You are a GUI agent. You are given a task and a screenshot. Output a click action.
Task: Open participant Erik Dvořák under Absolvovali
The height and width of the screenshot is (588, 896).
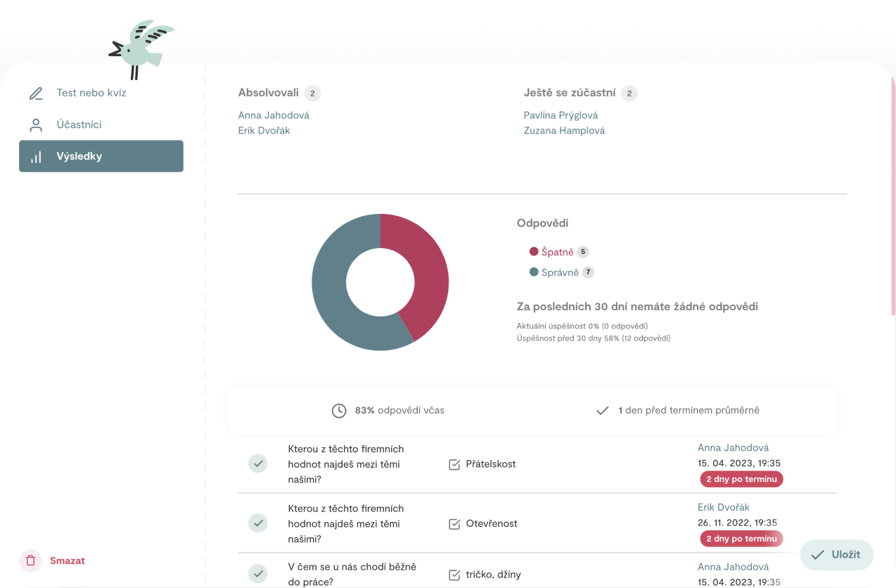(x=264, y=130)
